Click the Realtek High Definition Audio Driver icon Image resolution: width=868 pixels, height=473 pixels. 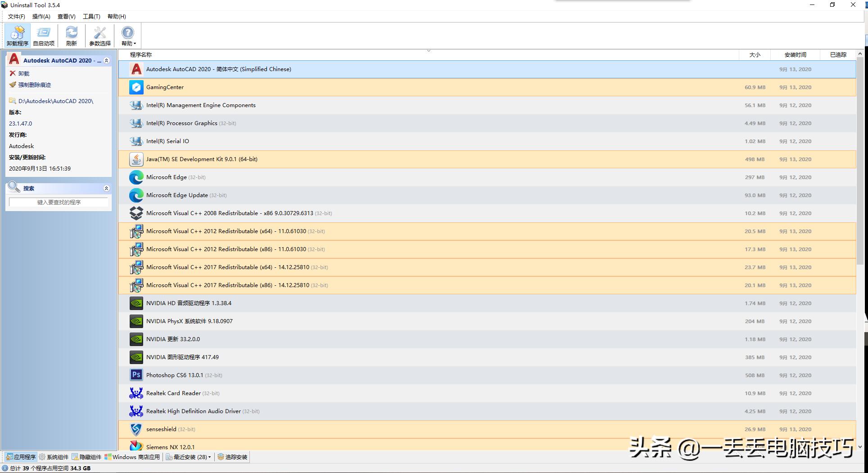pyautogui.click(x=136, y=411)
